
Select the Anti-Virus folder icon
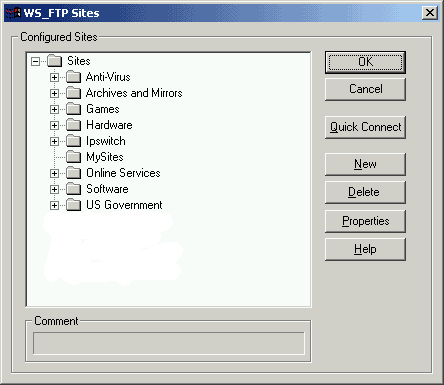coord(73,77)
